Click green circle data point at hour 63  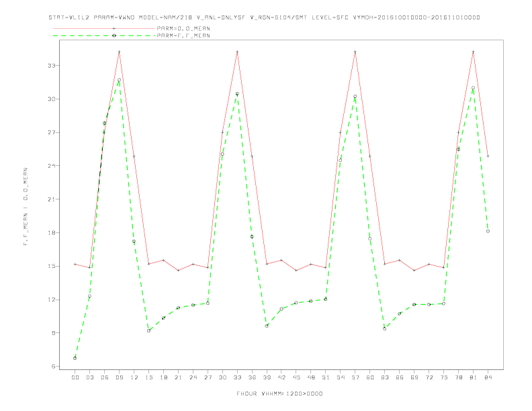(385, 328)
